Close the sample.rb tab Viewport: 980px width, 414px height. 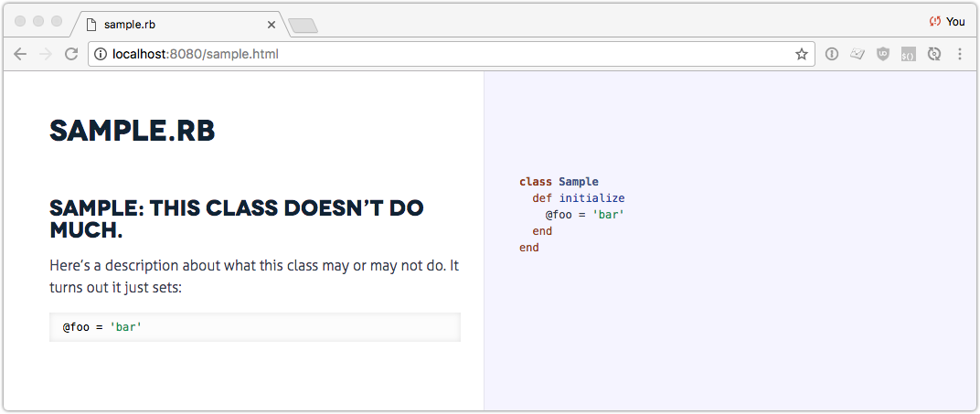click(272, 25)
